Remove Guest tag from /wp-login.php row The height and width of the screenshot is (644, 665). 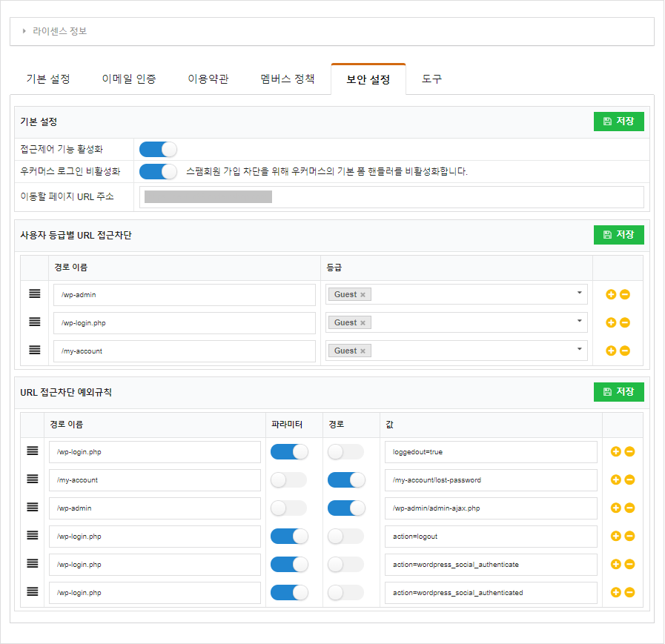[363, 323]
